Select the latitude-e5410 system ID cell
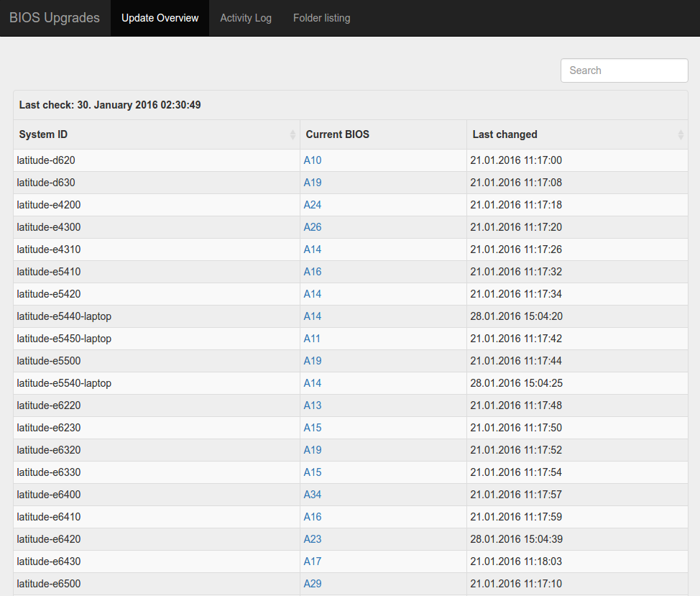700x596 pixels. [157, 272]
